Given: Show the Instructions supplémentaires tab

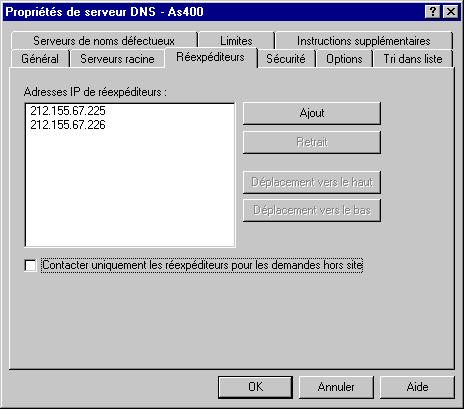Looking at the screenshot, I should 364,41.
